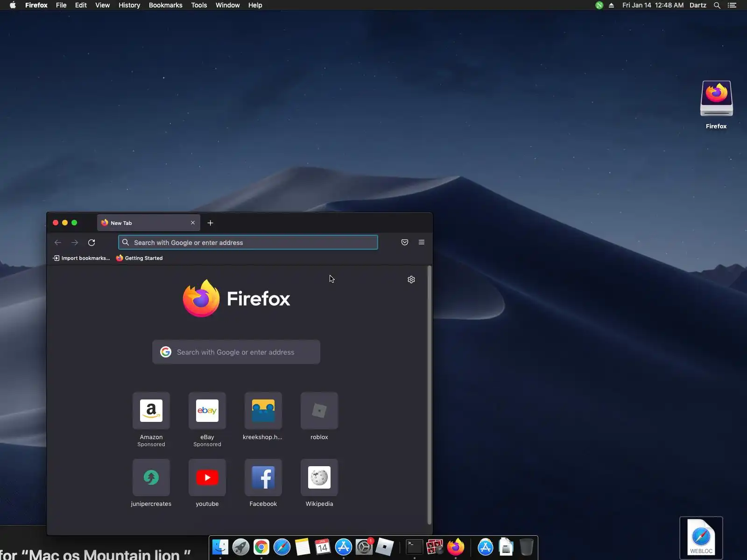Viewport: 747px width, 560px height.
Task: Open the document folder stack in dock
Action: 506,547
